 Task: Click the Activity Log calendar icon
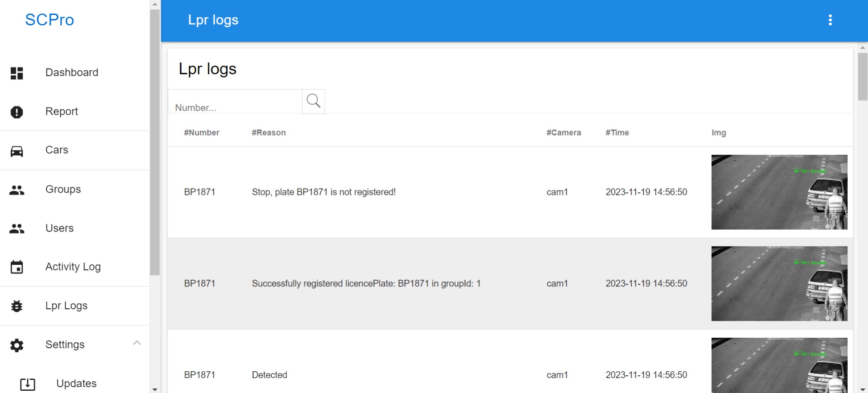click(x=17, y=267)
